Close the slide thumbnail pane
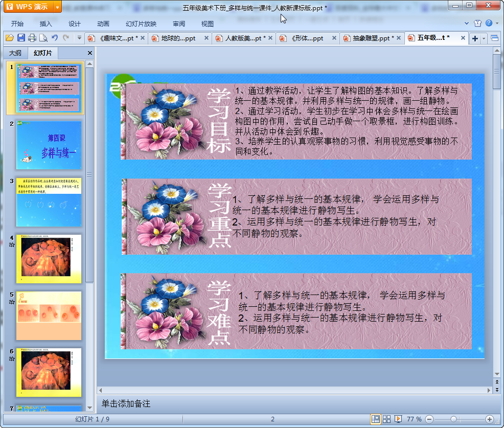The image size is (504, 428). point(90,53)
